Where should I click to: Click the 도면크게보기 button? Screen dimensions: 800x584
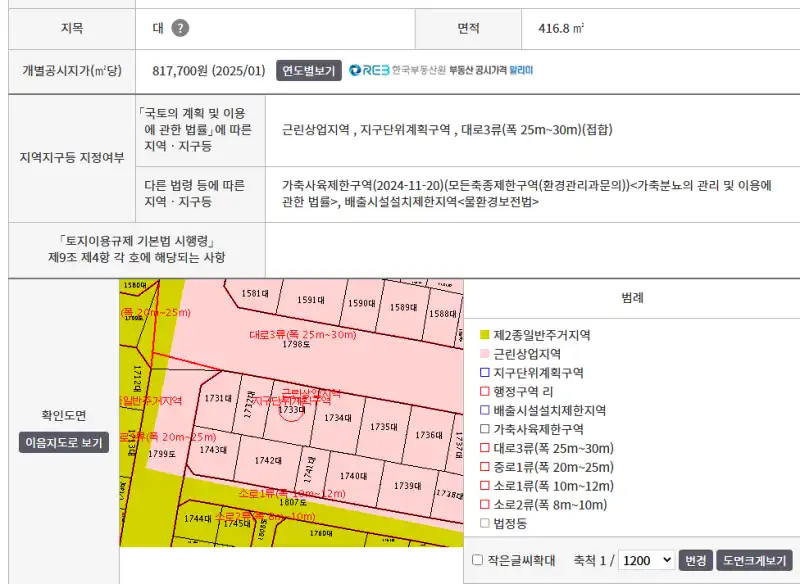click(x=755, y=560)
